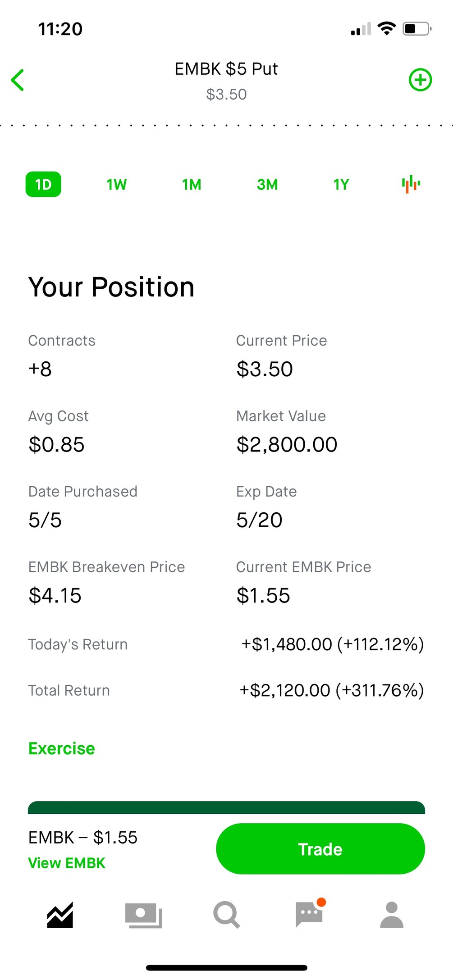Screen dimensions: 453x980
Task: Tap the EMBK $5 Put title
Action: (x=226, y=69)
